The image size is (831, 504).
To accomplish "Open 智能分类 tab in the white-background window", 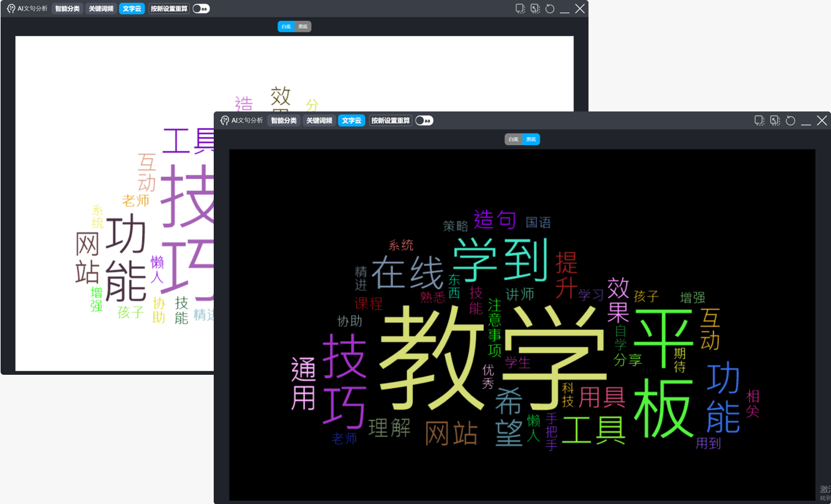I will coord(67,9).
